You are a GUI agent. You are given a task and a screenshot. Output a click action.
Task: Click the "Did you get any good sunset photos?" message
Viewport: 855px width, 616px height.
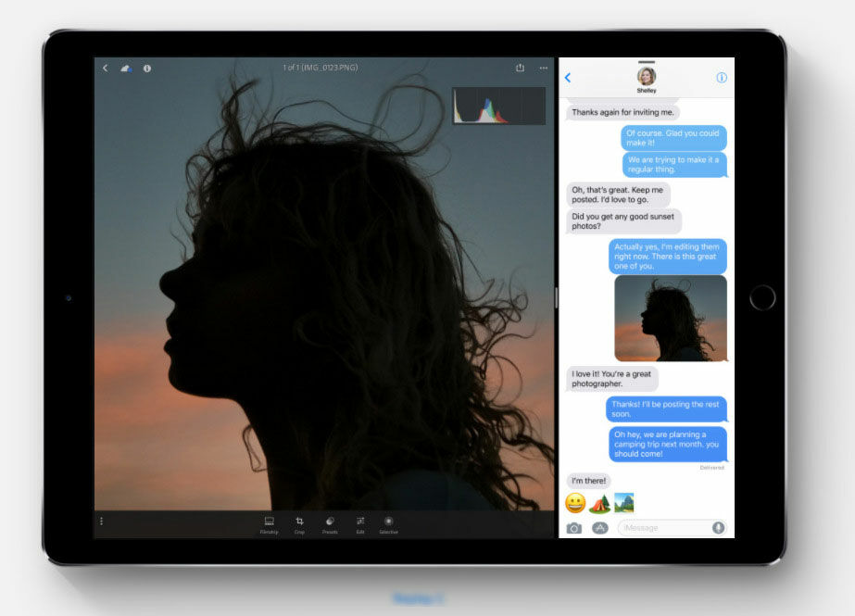[623, 220]
